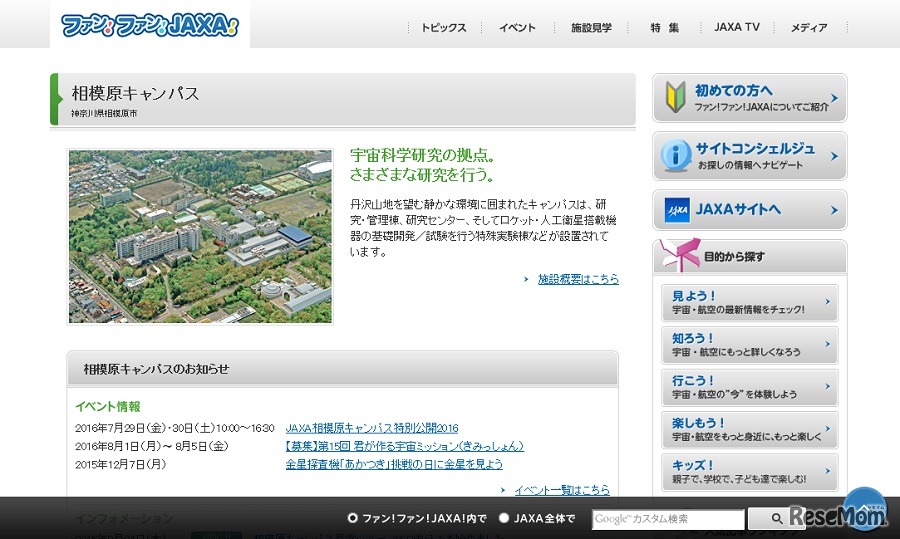Screen dimensions: 900x539
Task: Click the イベント情報 green heading
Action: pos(108,406)
